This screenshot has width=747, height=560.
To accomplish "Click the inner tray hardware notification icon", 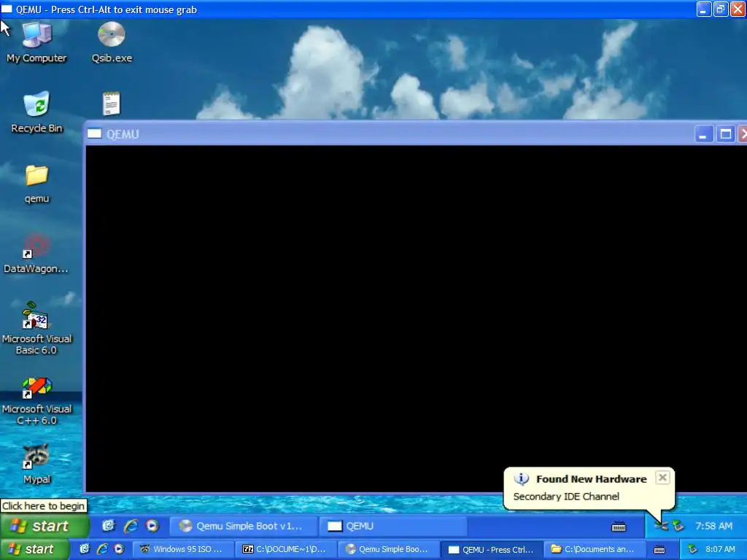I will [x=661, y=526].
